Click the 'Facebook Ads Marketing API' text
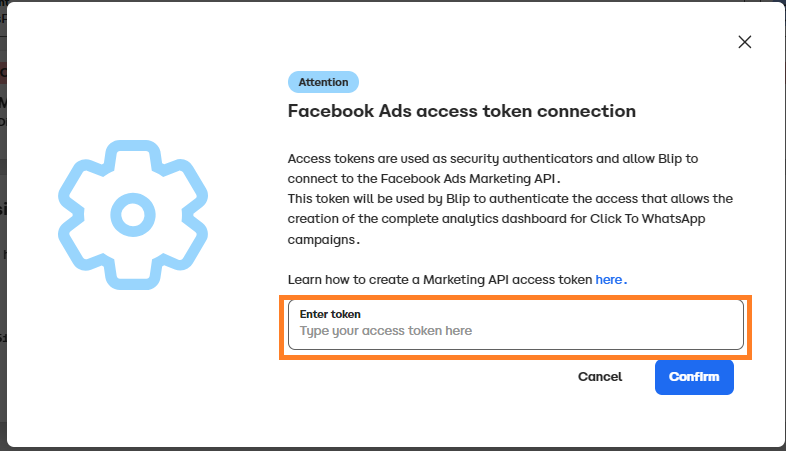786x451 pixels. pos(468,179)
